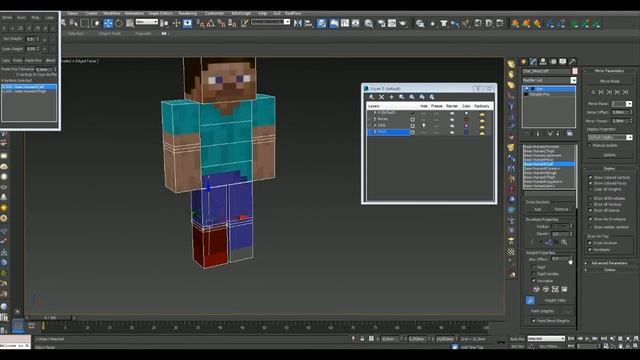Click the Align tool in main toolbar

309,24
